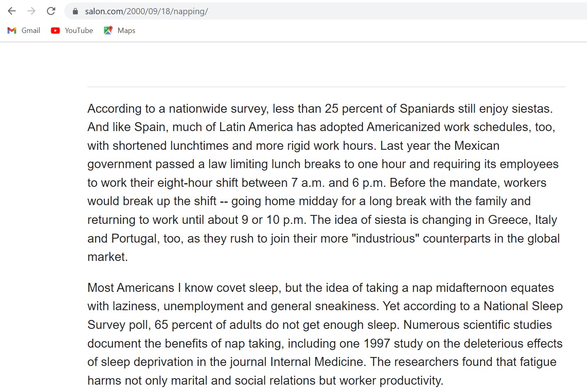Open the Gmail bookmark label
The height and width of the screenshot is (392, 587).
[31, 31]
